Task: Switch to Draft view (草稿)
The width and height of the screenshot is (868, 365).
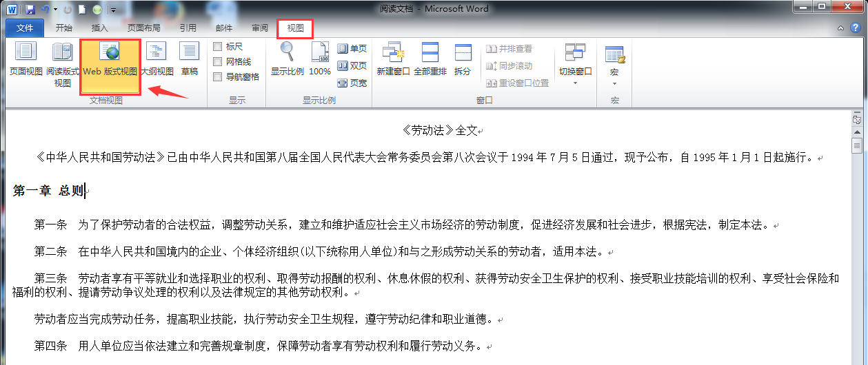Action: 190,60
